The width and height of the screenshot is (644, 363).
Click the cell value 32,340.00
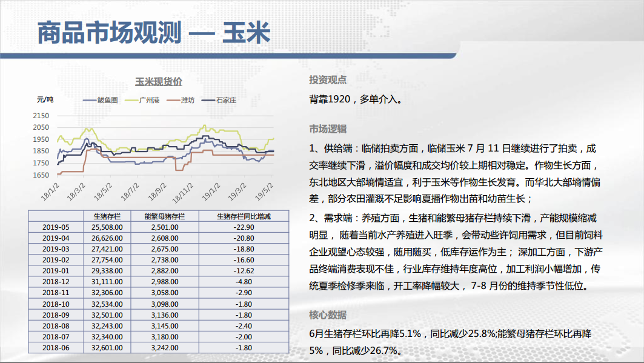point(107,337)
